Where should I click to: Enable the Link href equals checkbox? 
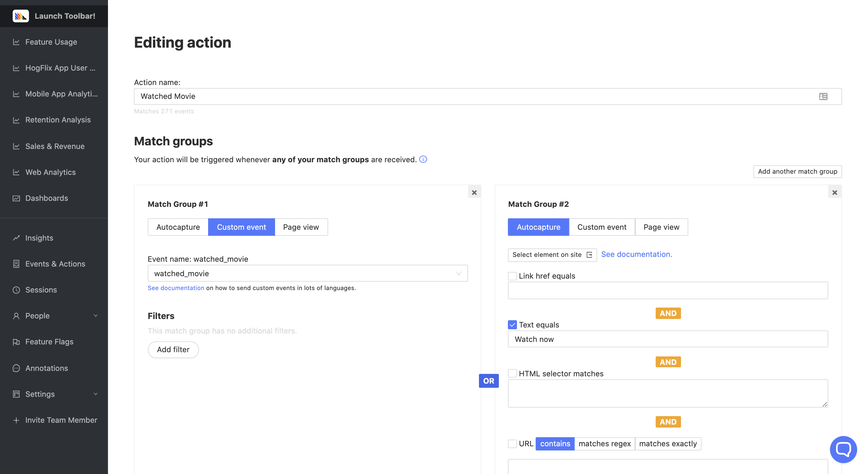pos(512,276)
